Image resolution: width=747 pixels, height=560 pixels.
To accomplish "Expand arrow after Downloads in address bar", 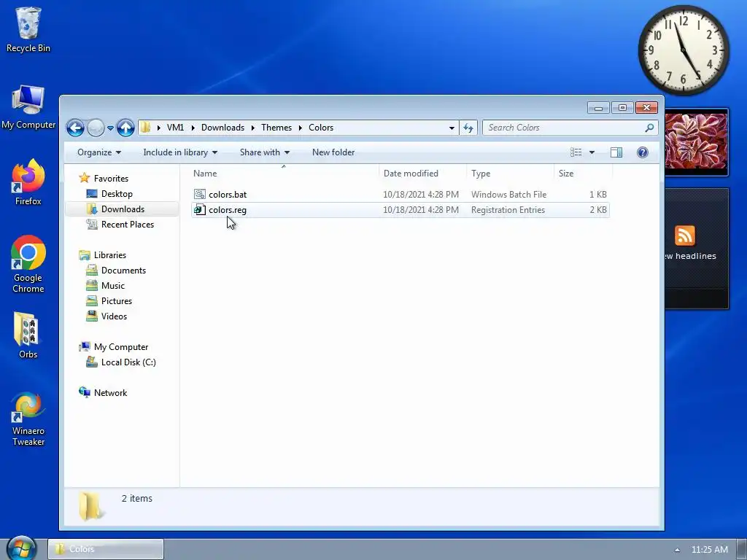I will pos(253,128).
